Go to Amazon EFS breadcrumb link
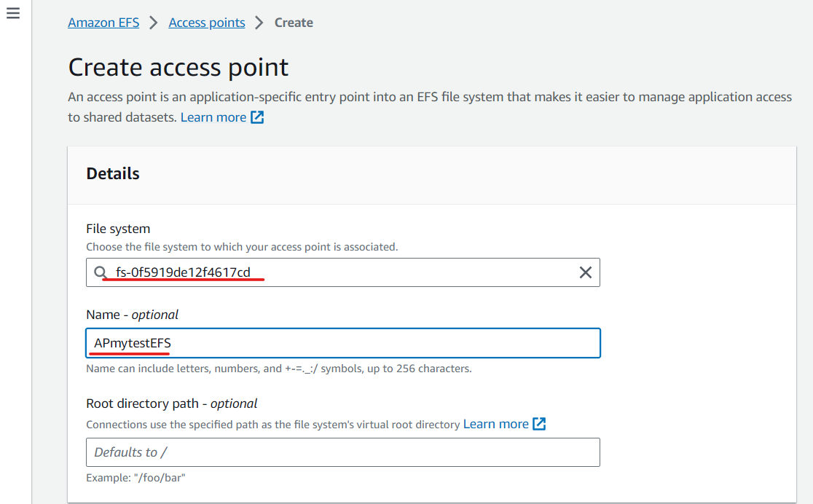Screen dimensions: 813x504 (103, 23)
